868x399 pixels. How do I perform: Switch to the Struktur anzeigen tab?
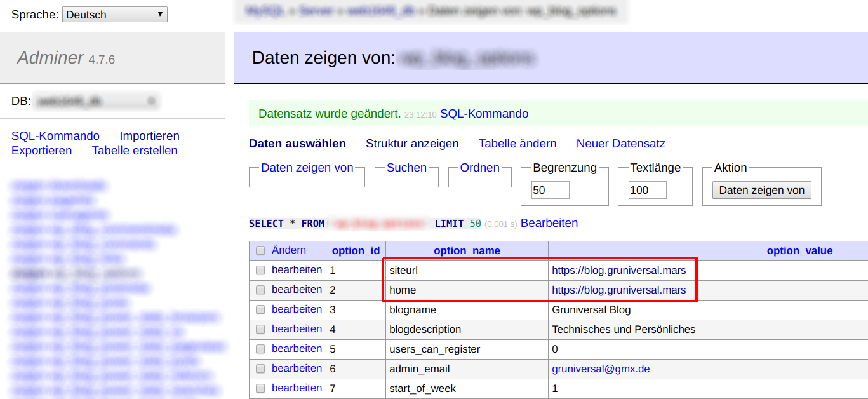[x=412, y=144]
